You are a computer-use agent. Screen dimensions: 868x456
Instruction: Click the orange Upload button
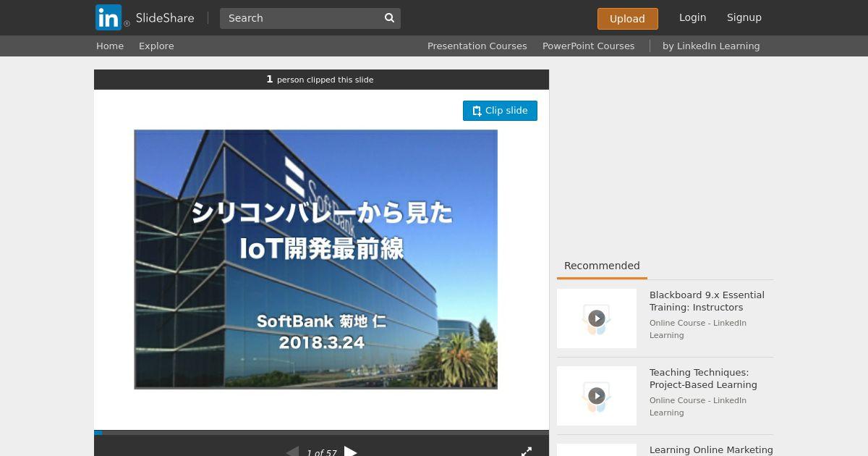pyautogui.click(x=627, y=19)
